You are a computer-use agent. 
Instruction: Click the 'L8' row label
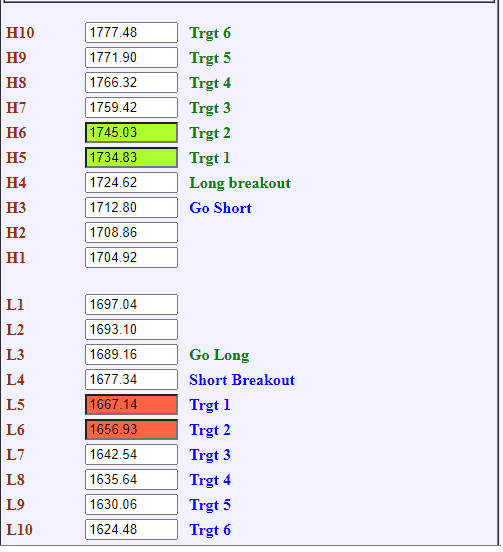[15, 480]
